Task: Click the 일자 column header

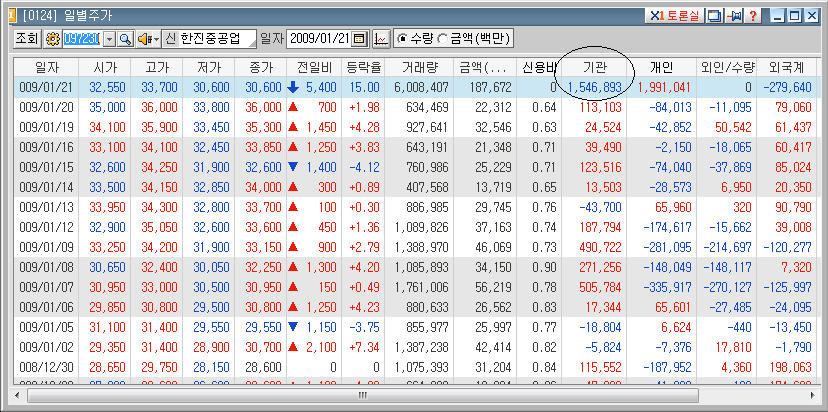Action: point(46,67)
